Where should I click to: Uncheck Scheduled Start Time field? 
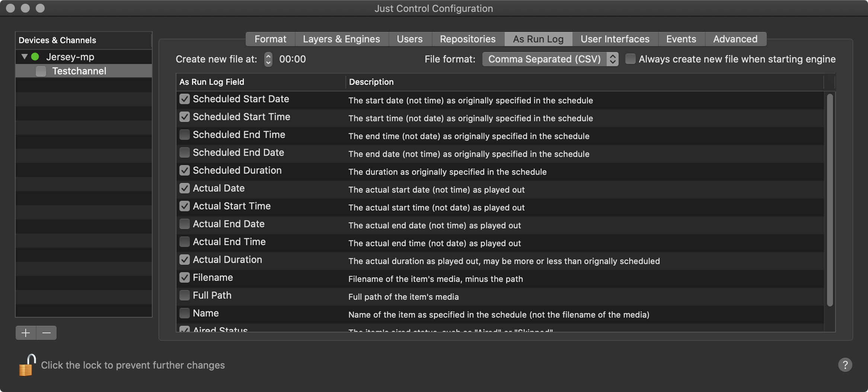pyautogui.click(x=185, y=117)
